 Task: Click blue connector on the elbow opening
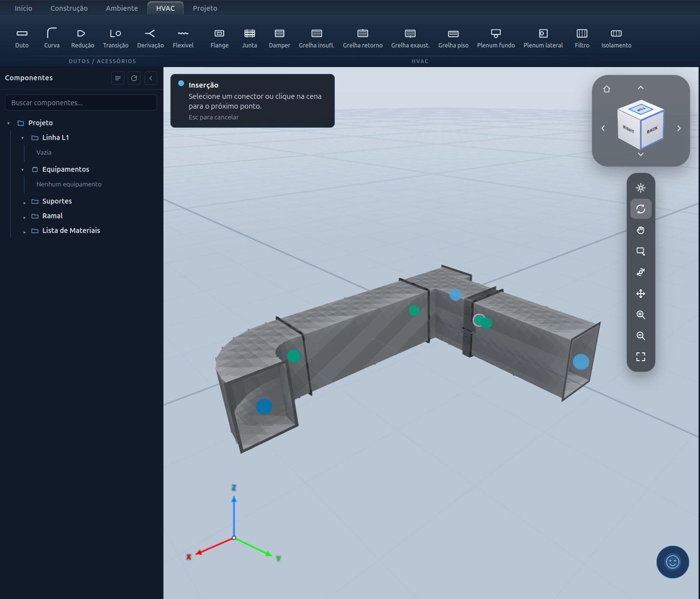(x=264, y=406)
